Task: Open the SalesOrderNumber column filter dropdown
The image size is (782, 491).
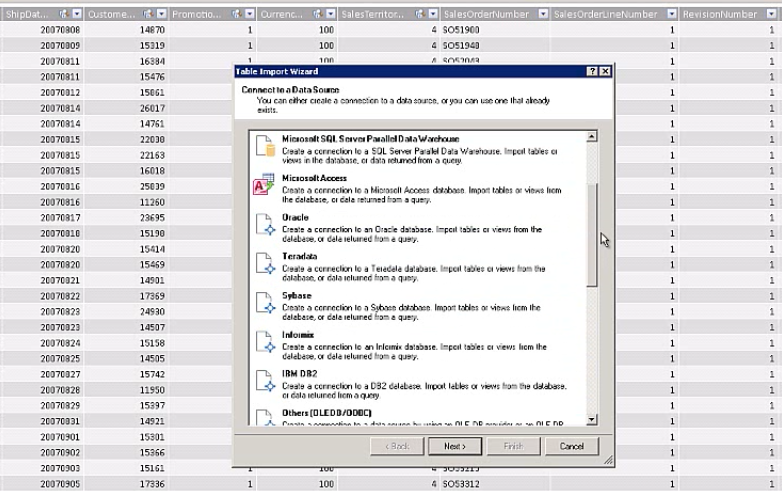Action: [x=543, y=14]
